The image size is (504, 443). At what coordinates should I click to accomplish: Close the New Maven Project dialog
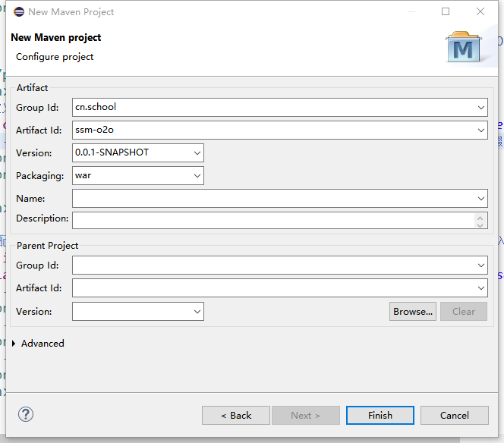480,11
